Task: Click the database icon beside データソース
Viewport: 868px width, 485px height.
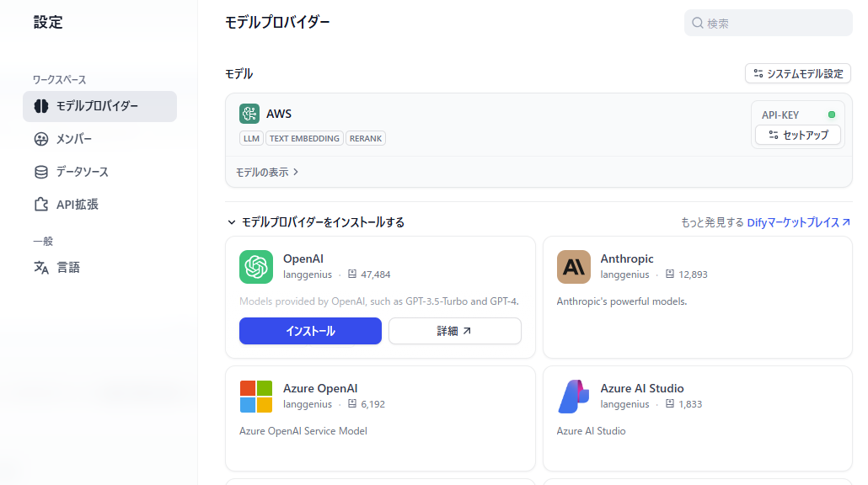Action: click(x=41, y=172)
